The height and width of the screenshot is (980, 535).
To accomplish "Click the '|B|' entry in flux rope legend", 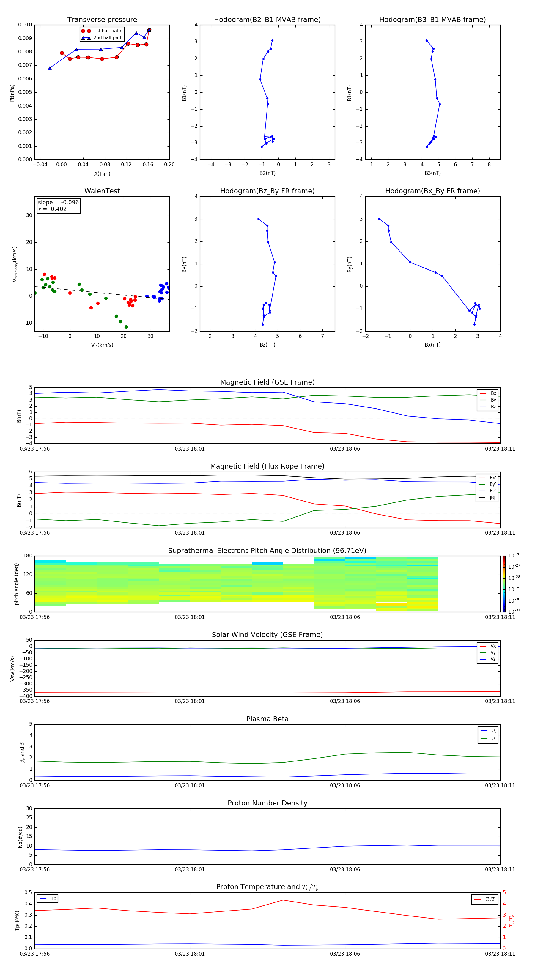I will click(x=487, y=498).
